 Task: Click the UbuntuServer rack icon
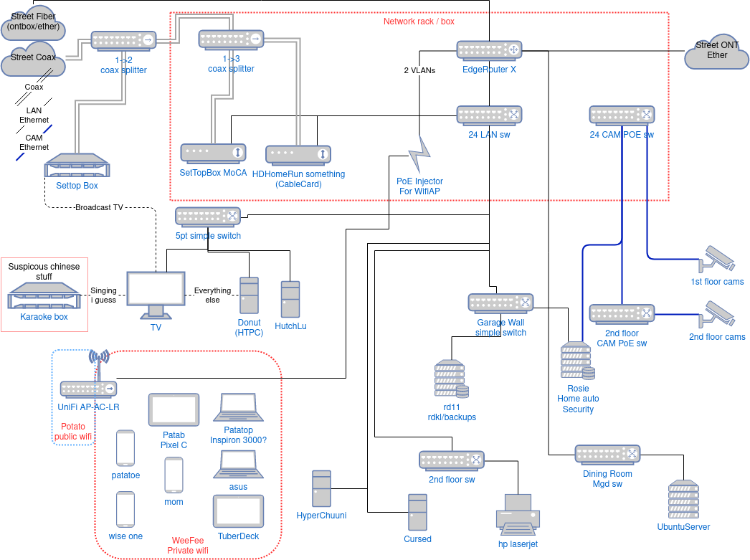click(x=683, y=499)
